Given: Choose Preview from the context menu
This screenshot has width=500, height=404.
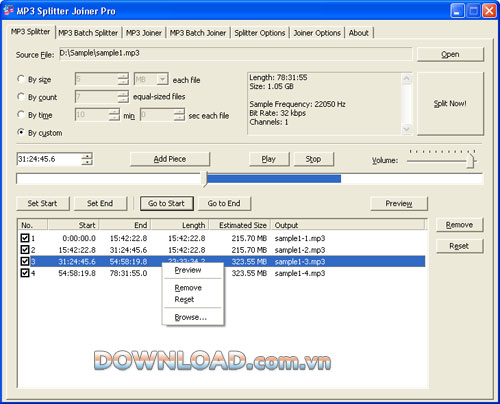Looking at the screenshot, I should [x=193, y=270].
